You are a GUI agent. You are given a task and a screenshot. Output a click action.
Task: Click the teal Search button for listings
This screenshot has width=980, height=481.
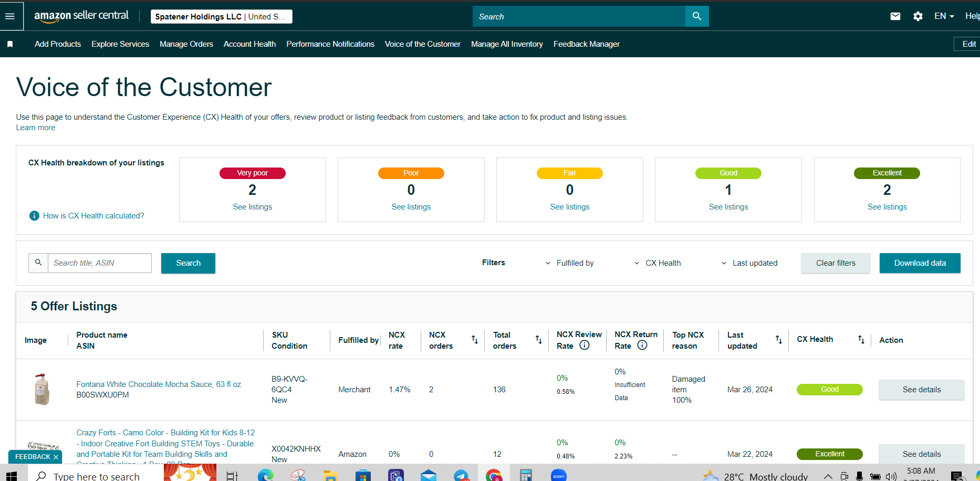(188, 263)
